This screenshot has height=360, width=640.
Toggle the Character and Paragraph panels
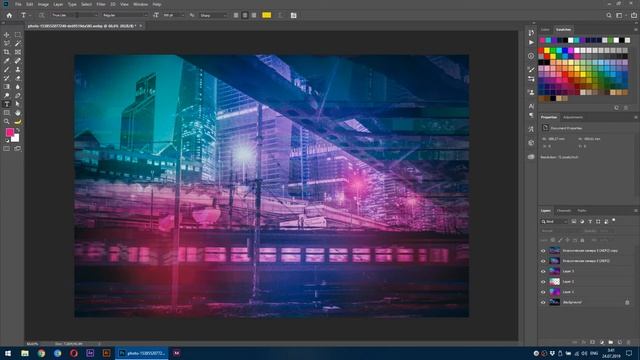293,15
